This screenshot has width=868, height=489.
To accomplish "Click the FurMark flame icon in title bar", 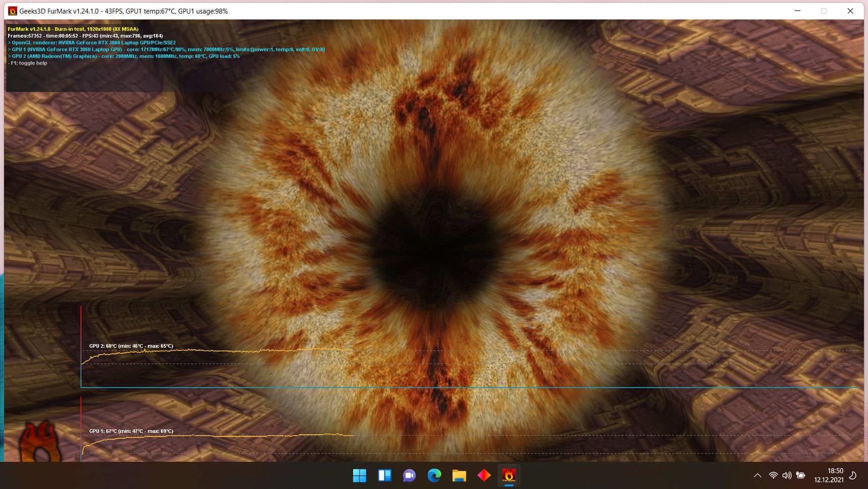I will [x=13, y=11].
